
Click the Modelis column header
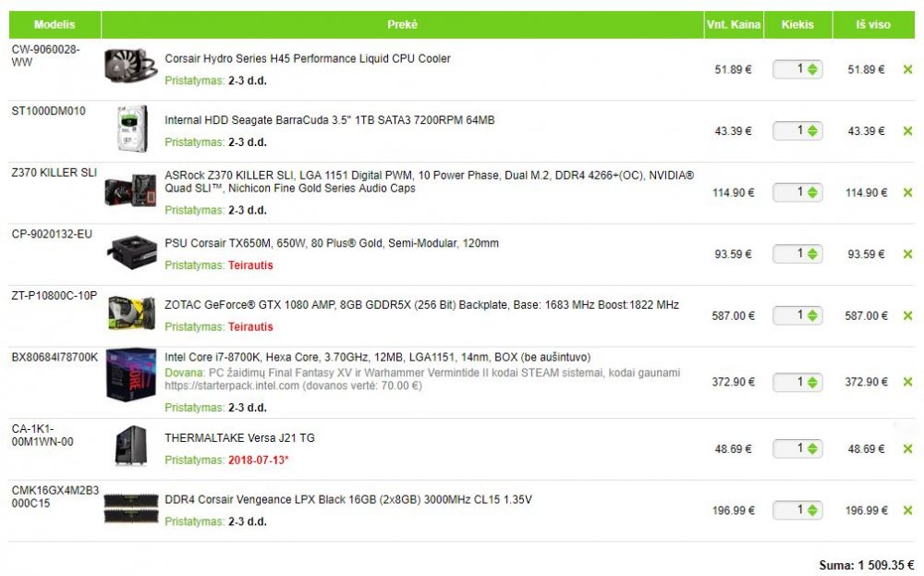point(55,25)
